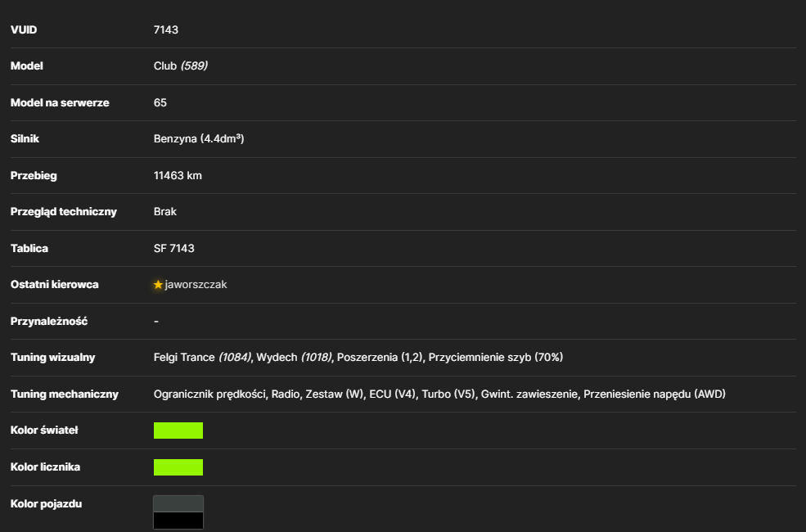Click the Przegląd techniczny Brak value
The height and width of the screenshot is (532, 806).
pos(165,212)
